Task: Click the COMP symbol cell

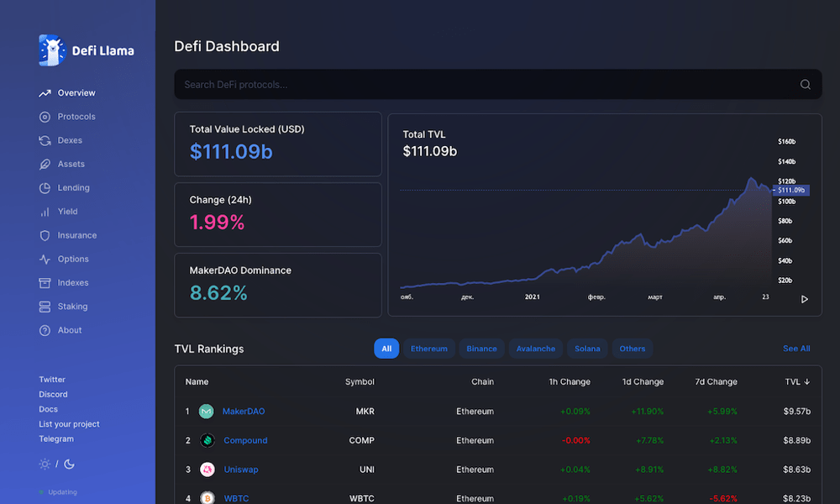Action: click(361, 440)
